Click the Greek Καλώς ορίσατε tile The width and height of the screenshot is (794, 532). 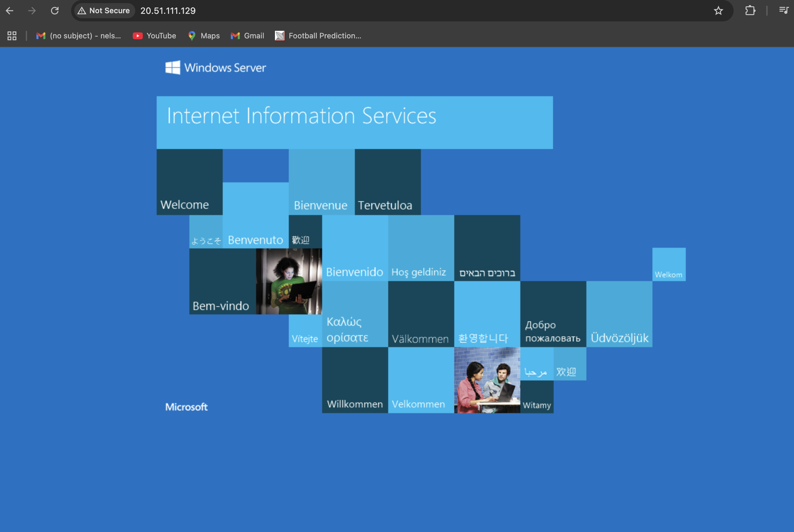(x=355, y=314)
